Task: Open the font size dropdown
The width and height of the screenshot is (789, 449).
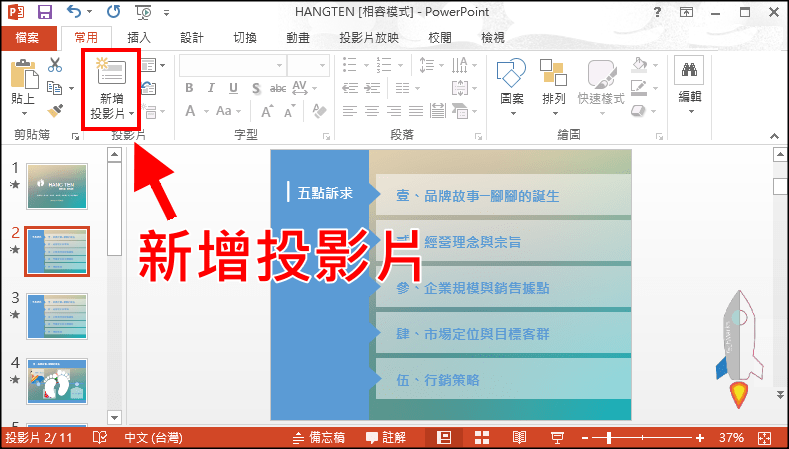Action: tap(323, 65)
